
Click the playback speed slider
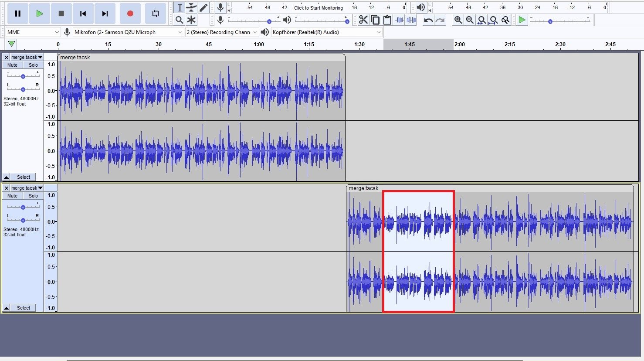tap(550, 21)
